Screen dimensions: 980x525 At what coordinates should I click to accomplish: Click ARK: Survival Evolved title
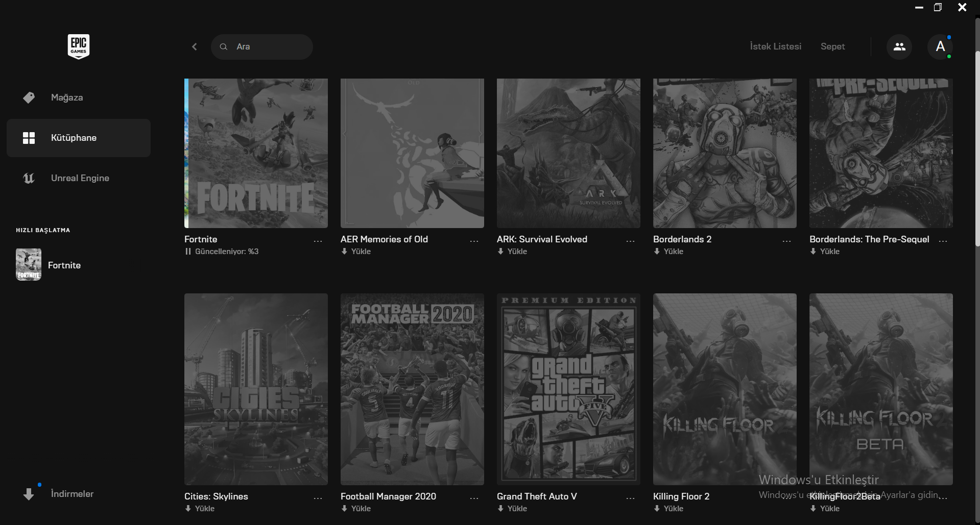[x=542, y=239]
